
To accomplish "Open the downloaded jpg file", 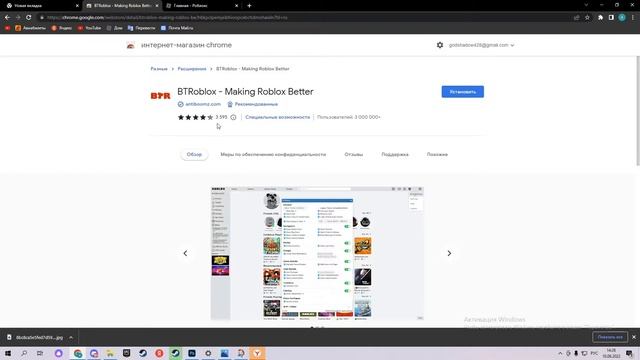I will pos(39,338).
